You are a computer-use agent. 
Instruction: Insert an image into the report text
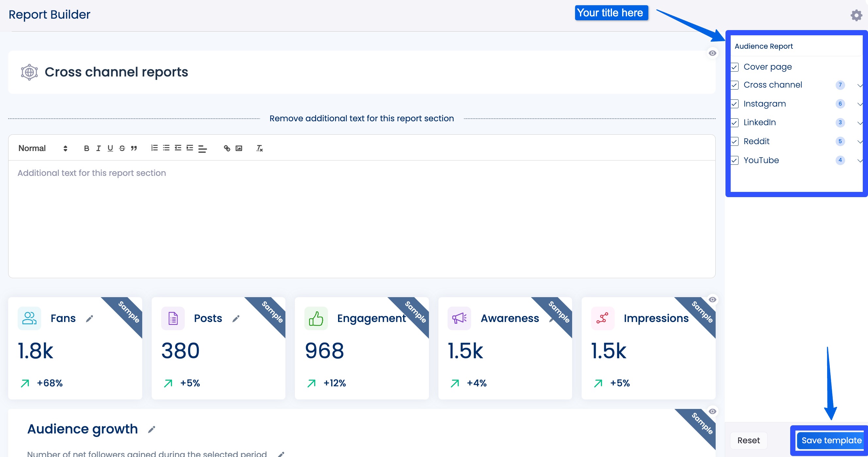[x=239, y=148]
